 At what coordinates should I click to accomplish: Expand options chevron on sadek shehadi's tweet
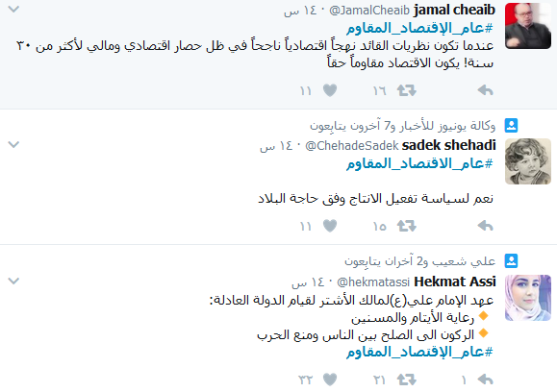13,144
